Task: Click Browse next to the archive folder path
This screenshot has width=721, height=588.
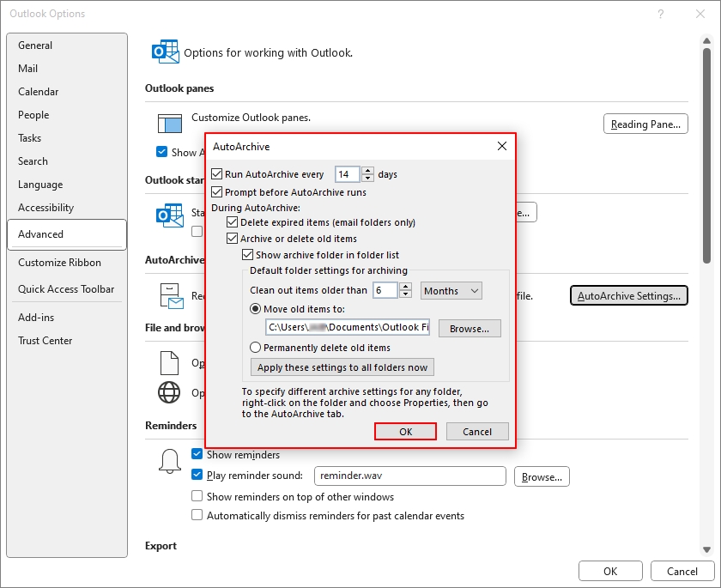Action: point(469,328)
